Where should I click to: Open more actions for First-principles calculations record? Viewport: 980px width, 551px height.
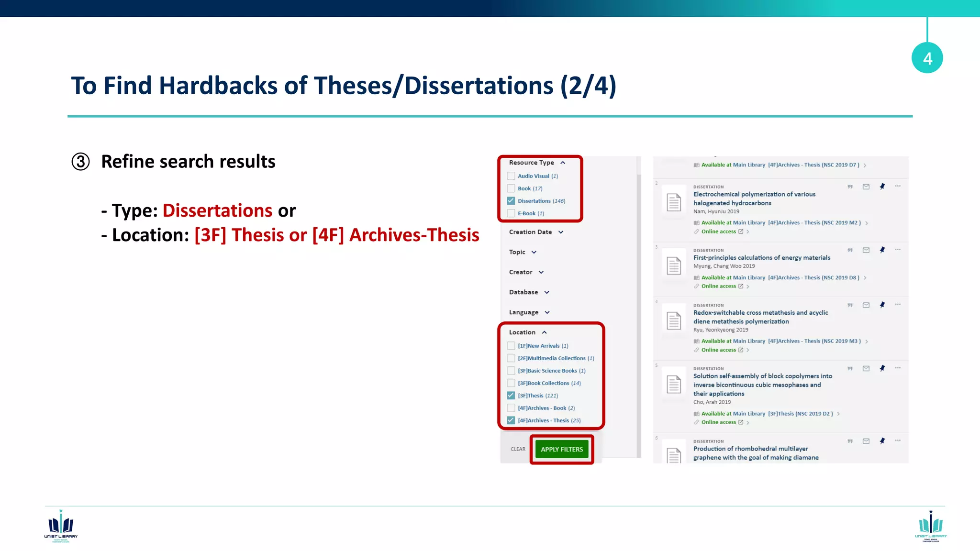898,250
